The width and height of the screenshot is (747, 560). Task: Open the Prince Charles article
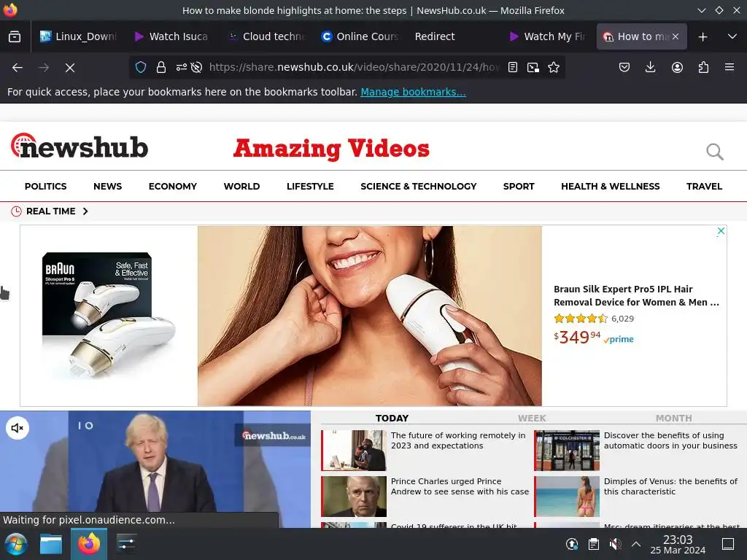460,486
